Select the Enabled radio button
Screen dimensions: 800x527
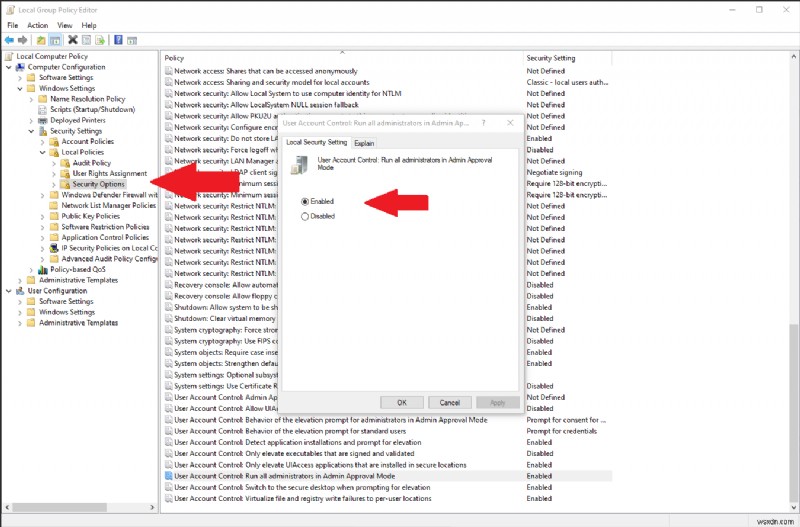[x=305, y=202]
